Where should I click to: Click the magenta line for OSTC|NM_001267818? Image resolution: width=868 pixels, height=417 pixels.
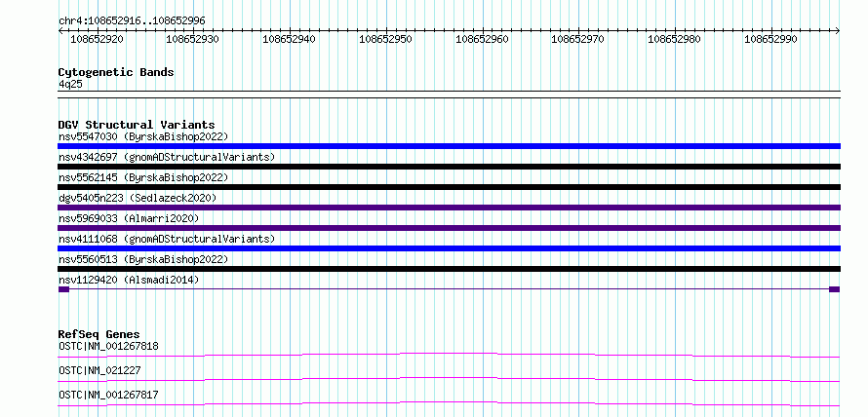[x=449, y=355]
